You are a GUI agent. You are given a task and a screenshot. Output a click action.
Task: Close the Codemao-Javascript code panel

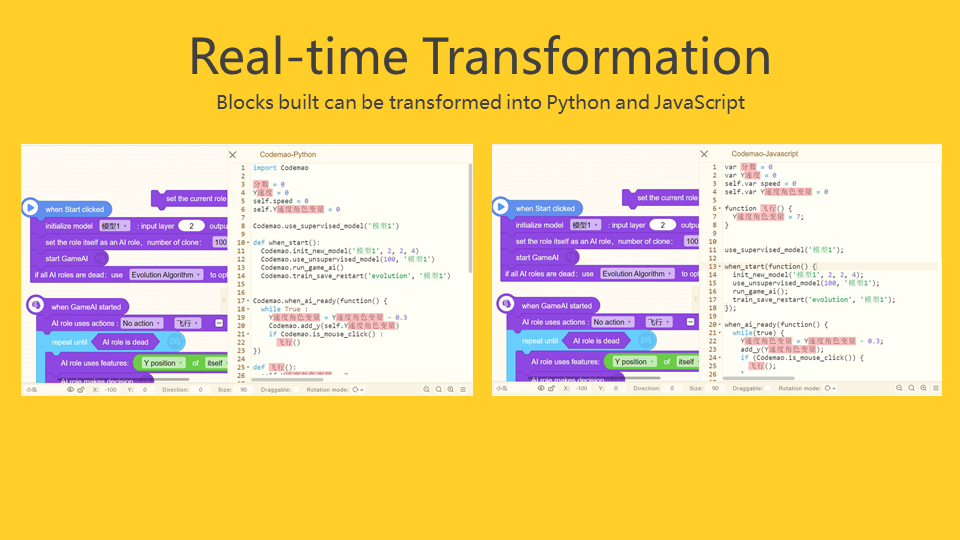704,155
